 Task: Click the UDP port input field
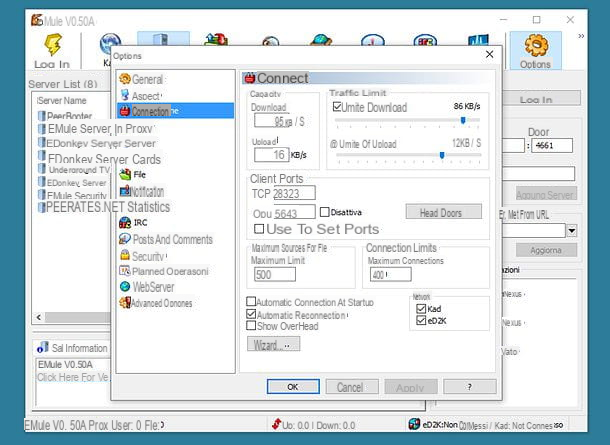[294, 212]
